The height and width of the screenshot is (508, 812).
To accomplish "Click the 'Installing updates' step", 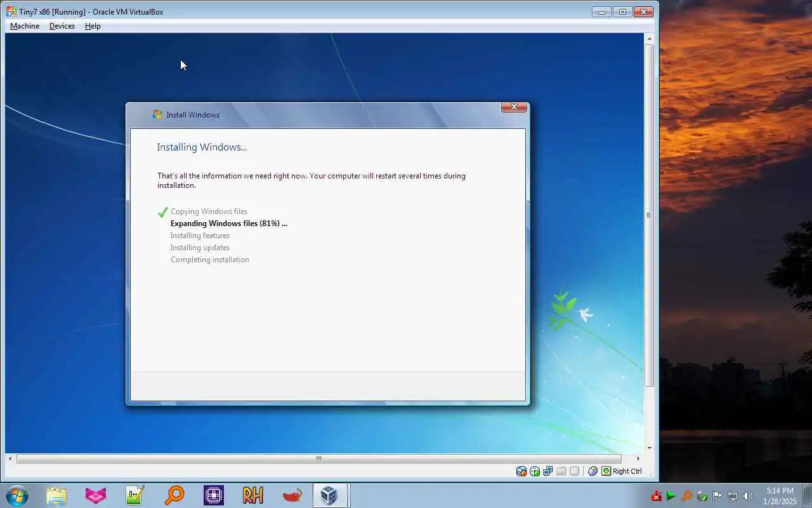I will coord(200,248).
